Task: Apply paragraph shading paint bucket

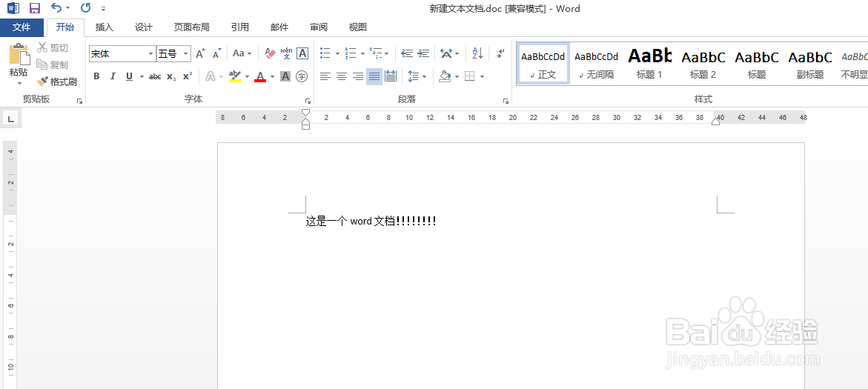Action: coord(445,76)
